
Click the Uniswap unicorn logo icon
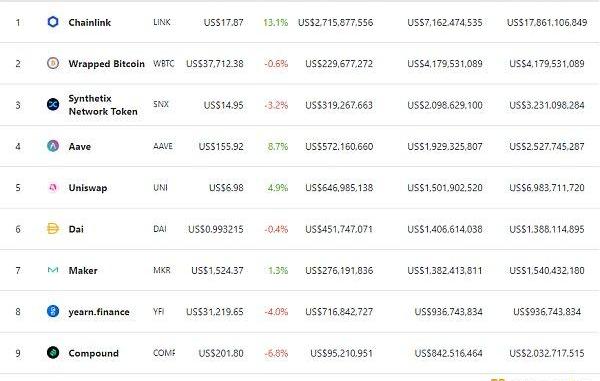(x=53, y=187)
